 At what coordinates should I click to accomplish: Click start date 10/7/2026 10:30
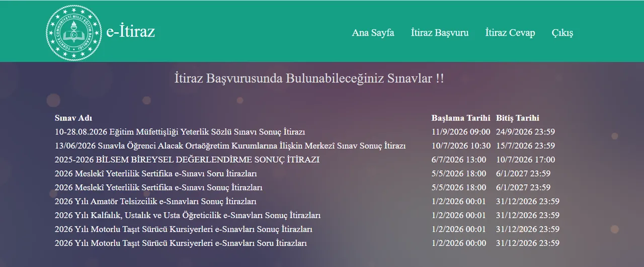pyautogui.click(x=461, y=146)
